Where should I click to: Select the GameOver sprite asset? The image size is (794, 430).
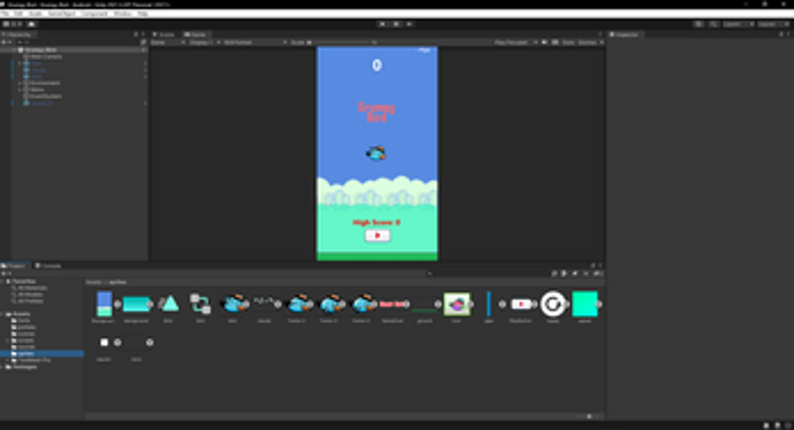point(392,304)
